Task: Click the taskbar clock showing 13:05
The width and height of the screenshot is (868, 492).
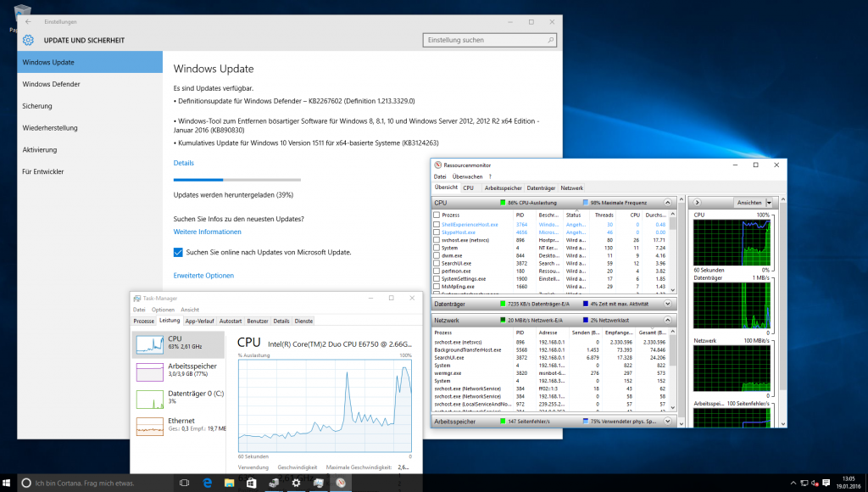Action: [x=848, y=483]
